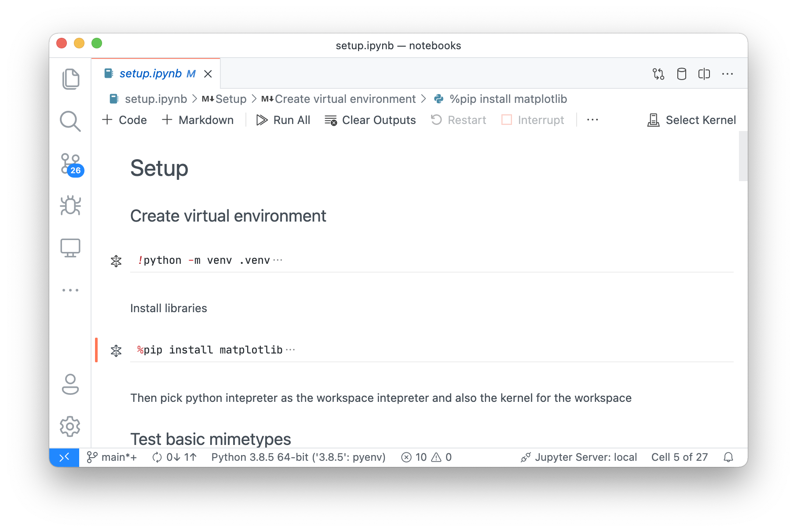Open the Remote Explorer icon
797x532 pixels.
coord(70,247)
